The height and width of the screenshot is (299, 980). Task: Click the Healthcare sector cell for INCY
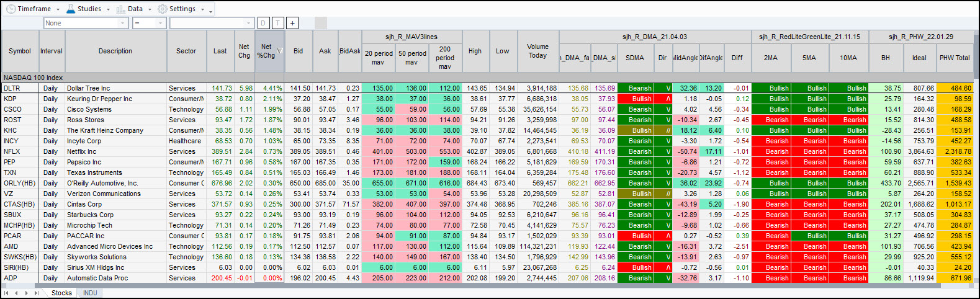point(186,141)
